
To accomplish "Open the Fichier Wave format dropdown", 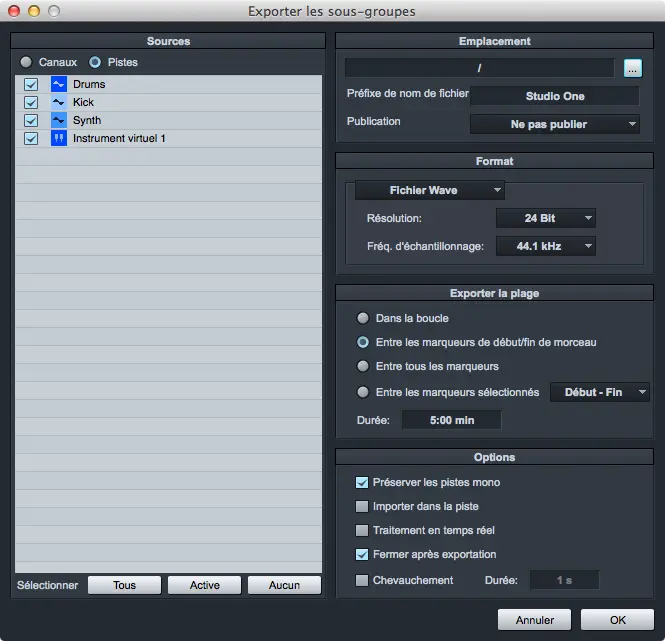I will [x=430, y=190].
